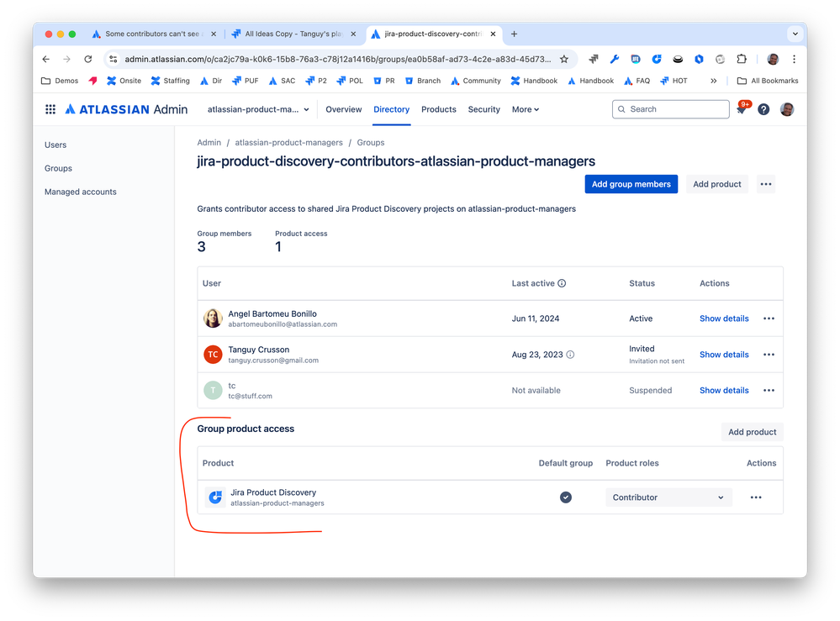Close the jira-product-discovery-contri browser tab

(x=493, y=34)
